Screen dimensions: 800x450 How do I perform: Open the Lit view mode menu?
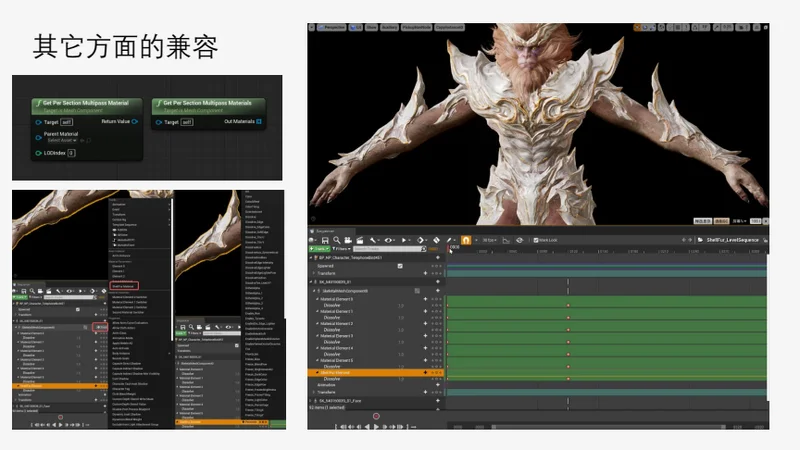[x=356, y=28]
